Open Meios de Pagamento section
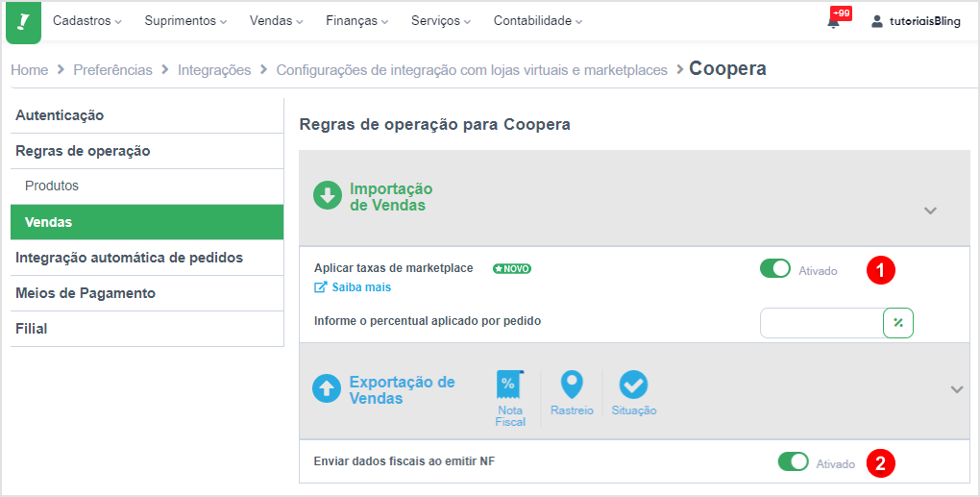Image resolution: width=980 pixels, height=497 pixels. [x=147, y=293]
